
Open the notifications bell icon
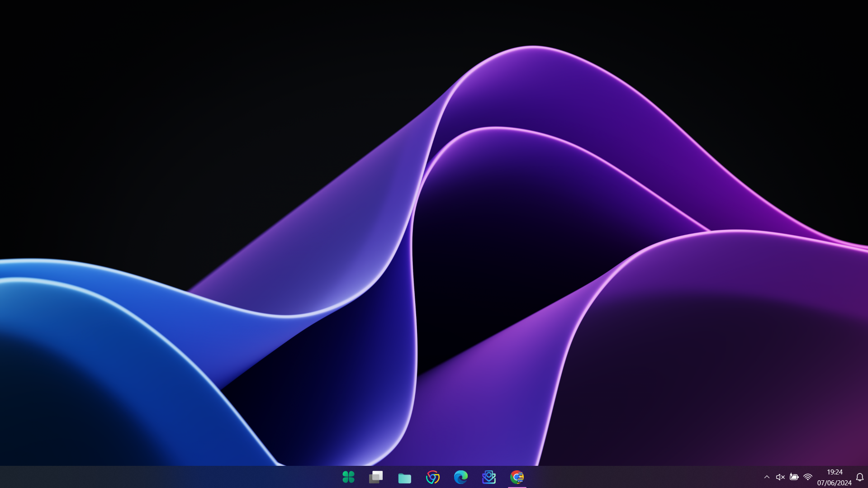pos(860,477)
